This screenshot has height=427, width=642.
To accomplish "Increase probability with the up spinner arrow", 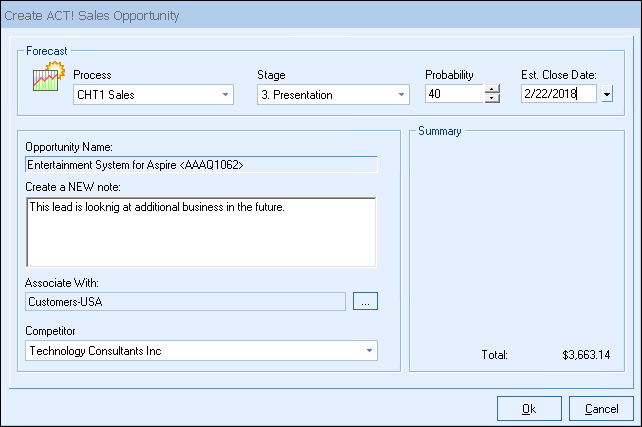I will pyautogui.click(x=491, y=90).
